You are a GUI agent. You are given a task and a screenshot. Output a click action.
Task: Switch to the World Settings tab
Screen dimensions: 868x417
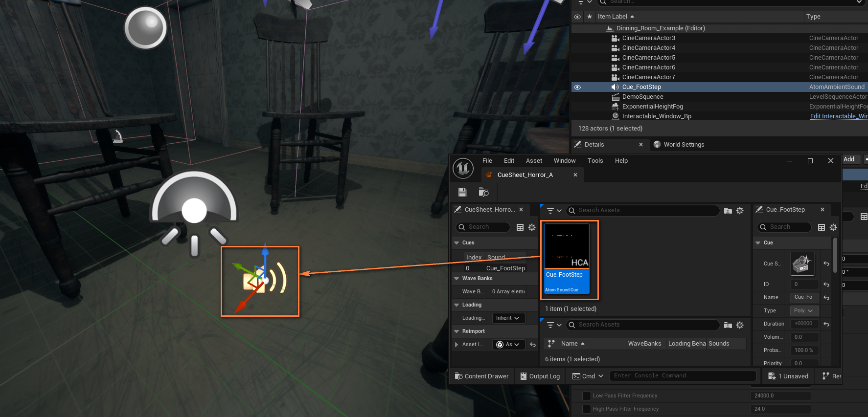point(679,145)
